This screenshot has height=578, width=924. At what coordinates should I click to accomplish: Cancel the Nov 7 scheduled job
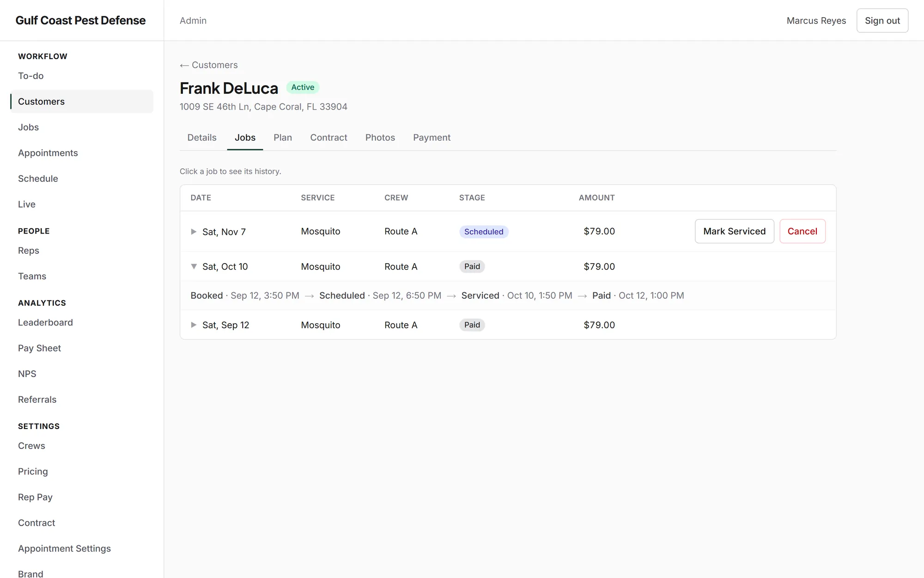(x=802, y=231)
